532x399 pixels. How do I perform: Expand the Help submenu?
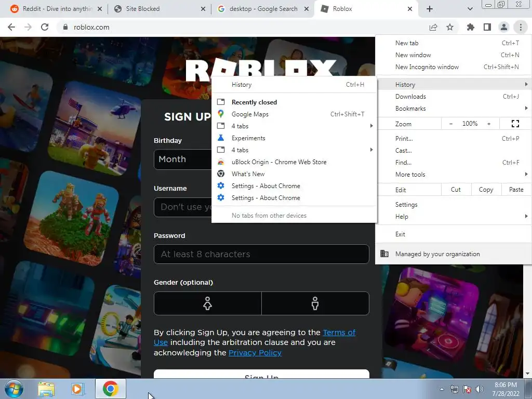[454, 217]
